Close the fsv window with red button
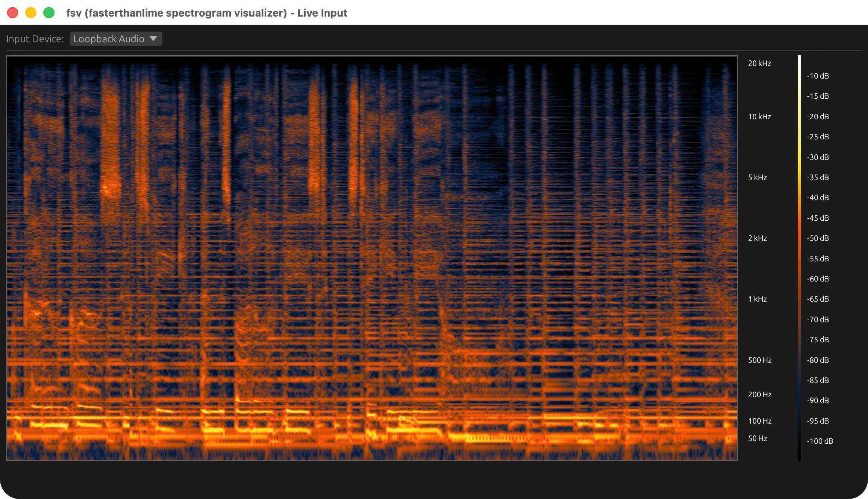Image resolution: width=868 pixels, height=499 pixels. click(13, 13)
